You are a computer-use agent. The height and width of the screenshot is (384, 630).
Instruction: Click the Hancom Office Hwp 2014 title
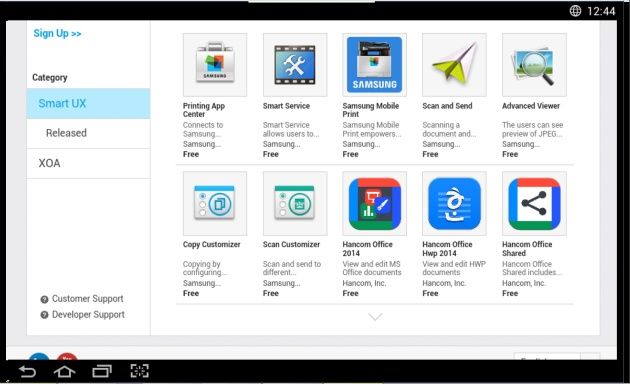click(447, 249)
